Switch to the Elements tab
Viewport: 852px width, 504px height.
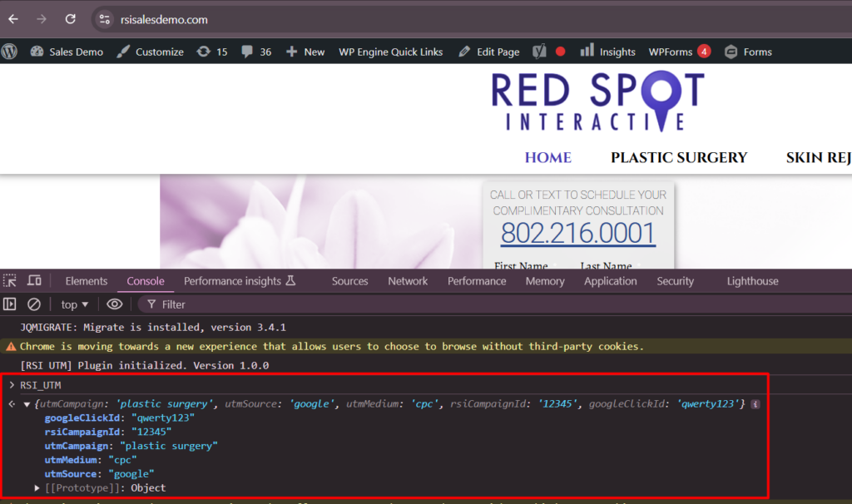pyautogui.click(x=87, y=281)
